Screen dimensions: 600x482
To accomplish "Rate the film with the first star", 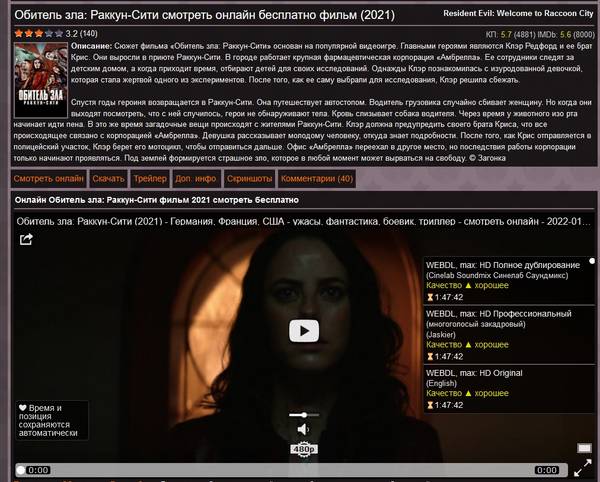I will (19, 34).
